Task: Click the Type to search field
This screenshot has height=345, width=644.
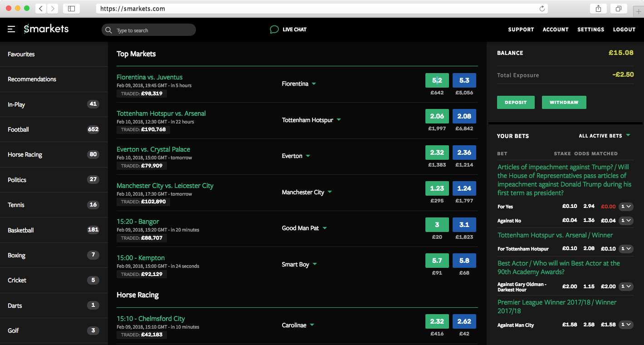Action: click(x=149, y=30)
